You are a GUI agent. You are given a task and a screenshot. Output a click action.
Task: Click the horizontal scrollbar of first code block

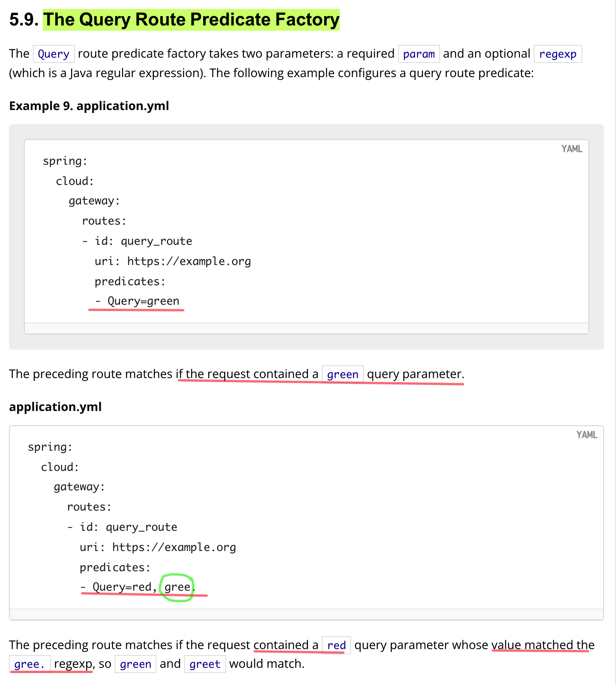307,328
